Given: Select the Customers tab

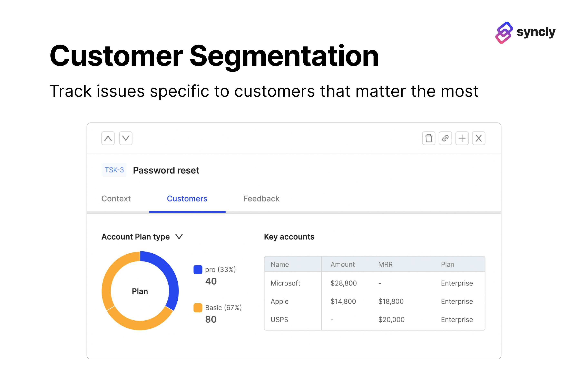Looking at the screenshot, I should pos(187,198).
